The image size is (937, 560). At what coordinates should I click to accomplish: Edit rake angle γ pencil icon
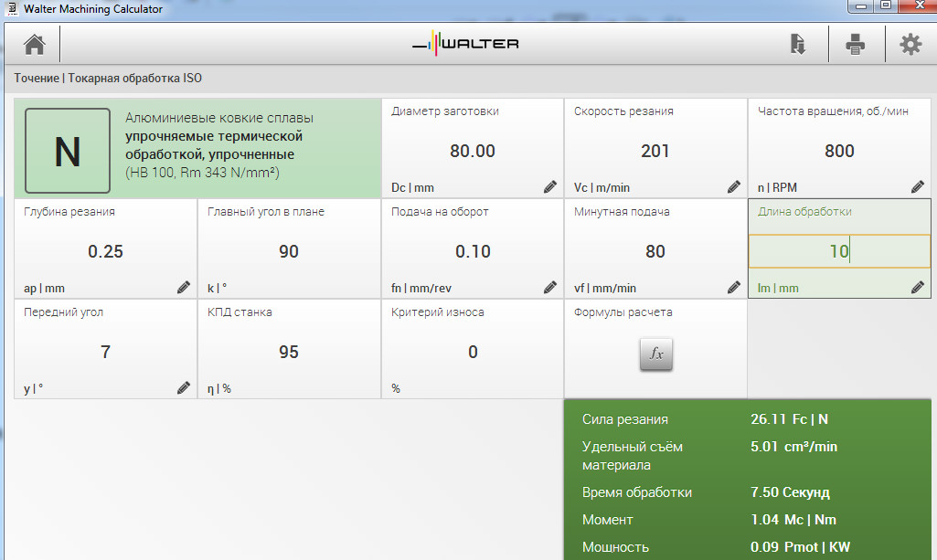(x=184, y=387)
